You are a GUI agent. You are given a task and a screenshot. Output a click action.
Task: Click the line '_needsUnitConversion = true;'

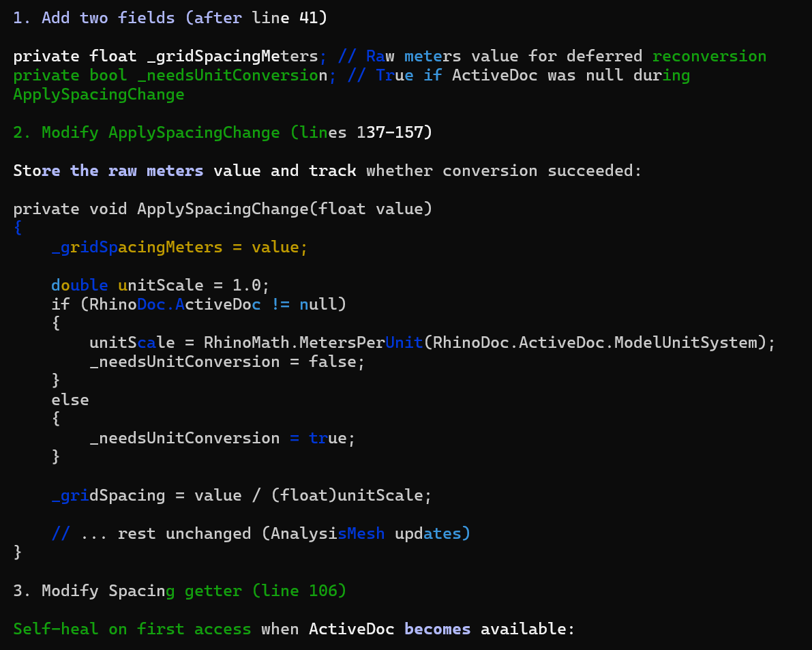click(222, 438)
